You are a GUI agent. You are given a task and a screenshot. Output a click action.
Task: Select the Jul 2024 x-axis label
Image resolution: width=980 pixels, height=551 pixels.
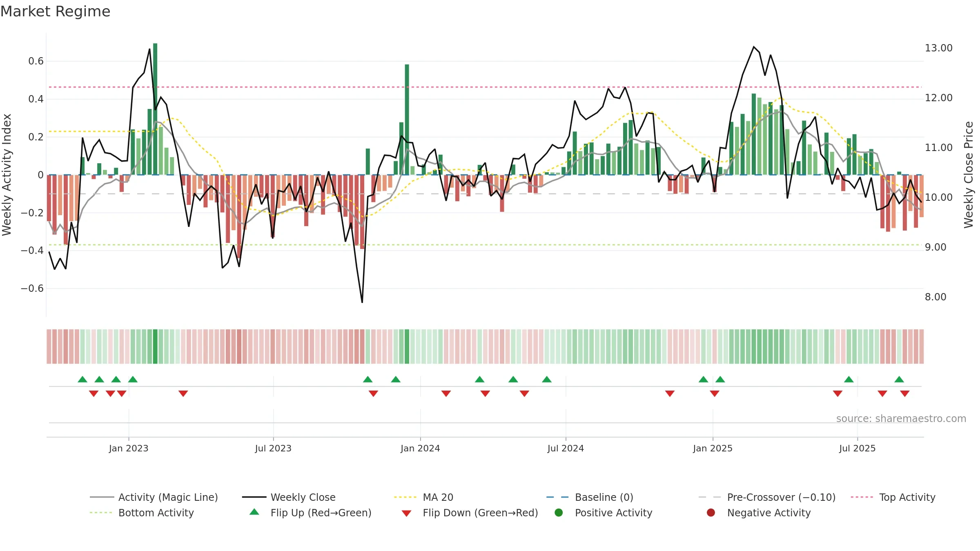point(566,448)
